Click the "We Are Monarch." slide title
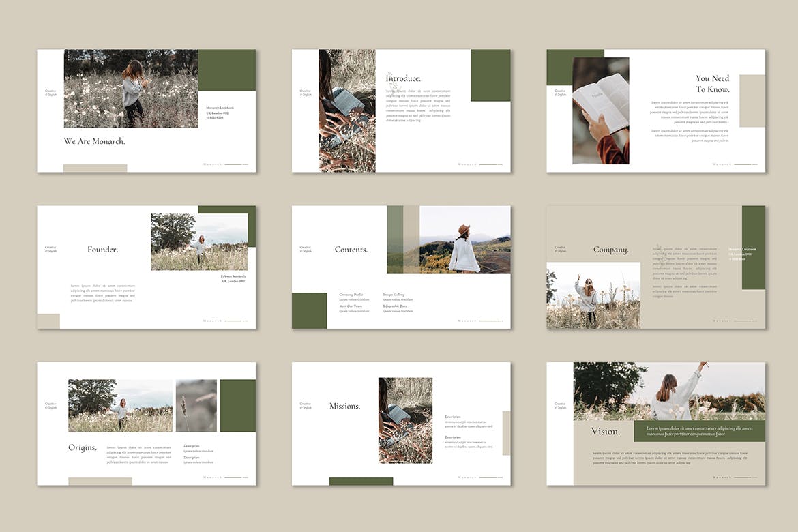Image resolution: width=798 pixels, height=532 pixels. (x=94, y=141)
